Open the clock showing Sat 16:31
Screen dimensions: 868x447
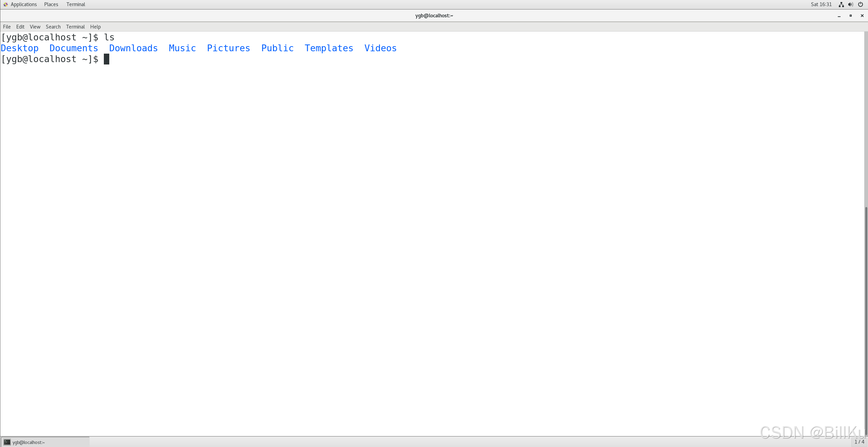[x=821, y=4]
